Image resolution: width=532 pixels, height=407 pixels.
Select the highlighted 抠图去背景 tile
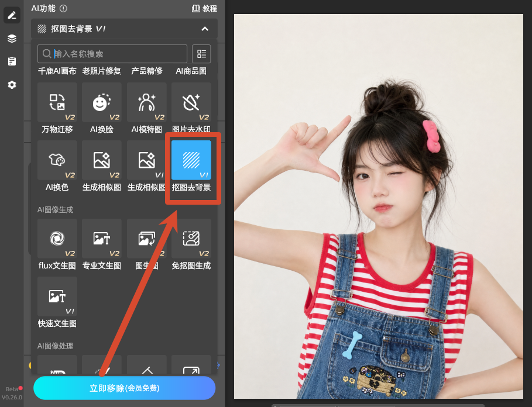191,160
